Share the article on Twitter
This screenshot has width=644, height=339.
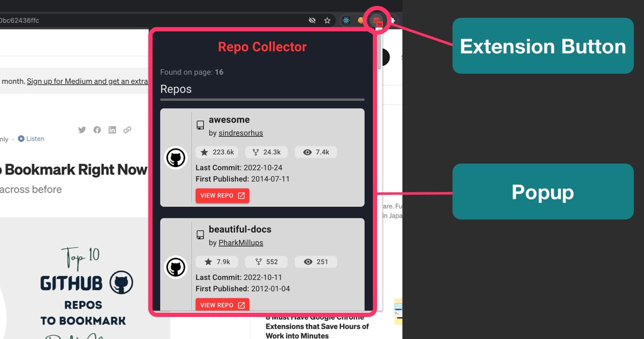82,130
